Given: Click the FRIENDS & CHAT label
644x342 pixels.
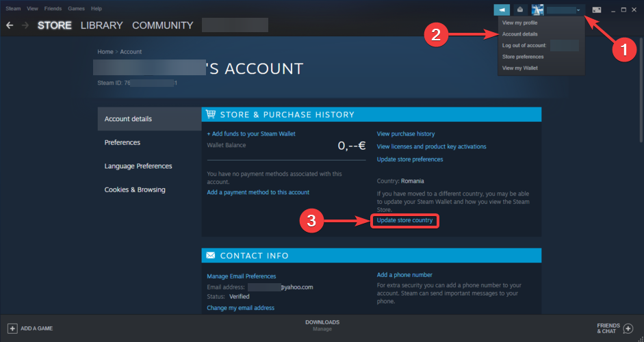Looking at the screenshot, I should pyautogui.click(x=608, y=328).
